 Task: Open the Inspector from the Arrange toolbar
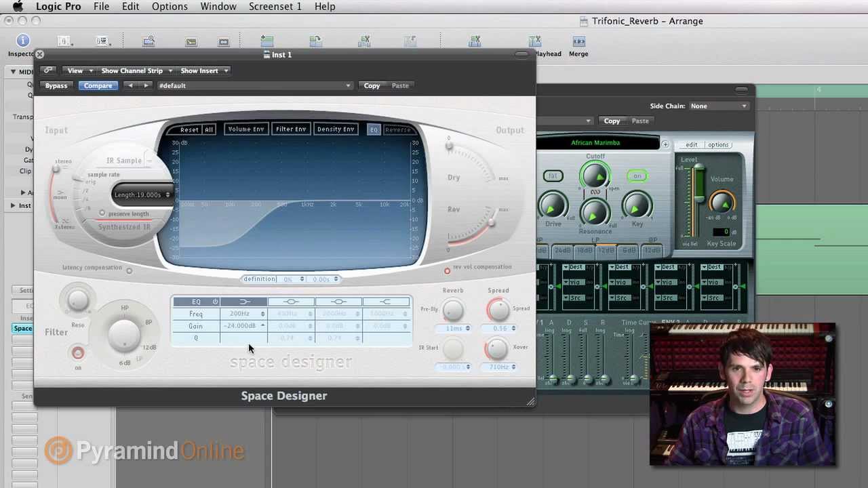click(23, 41)
